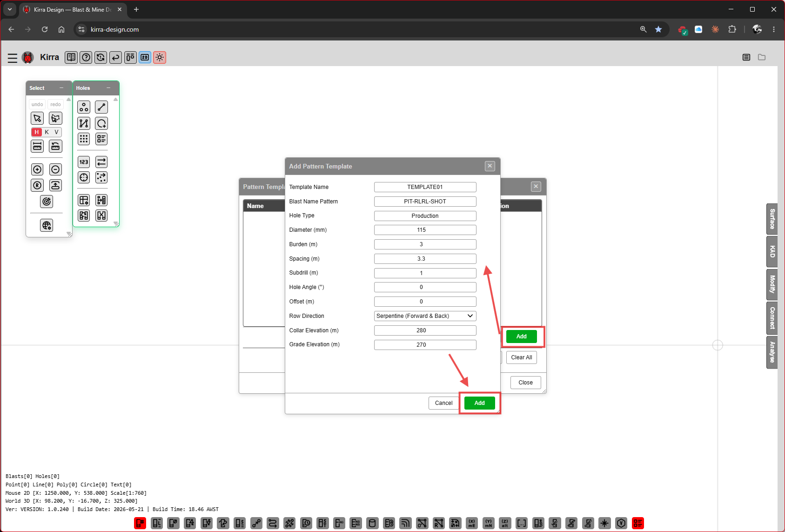Click Close button in Pattern Templates window
The width and height of the screenshot is (785, 532).
click(526, 383)
